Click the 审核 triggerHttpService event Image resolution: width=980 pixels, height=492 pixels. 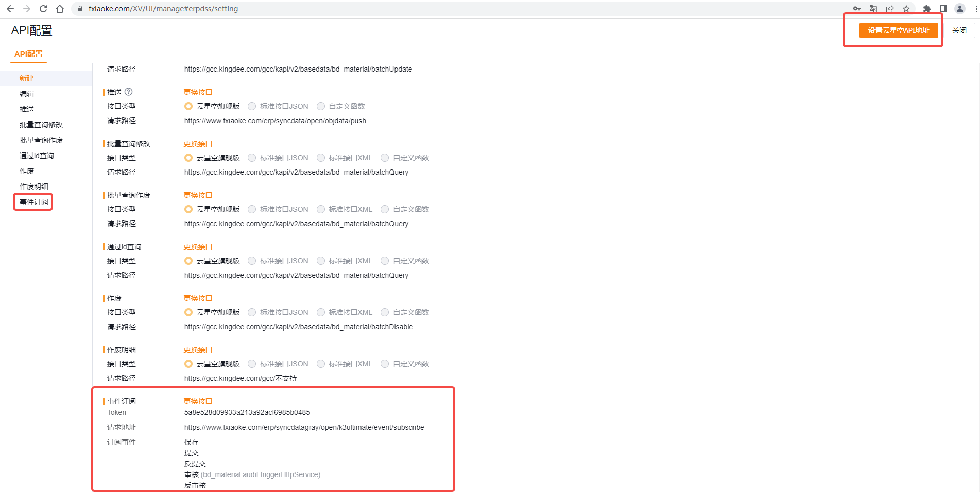point(252,474)
